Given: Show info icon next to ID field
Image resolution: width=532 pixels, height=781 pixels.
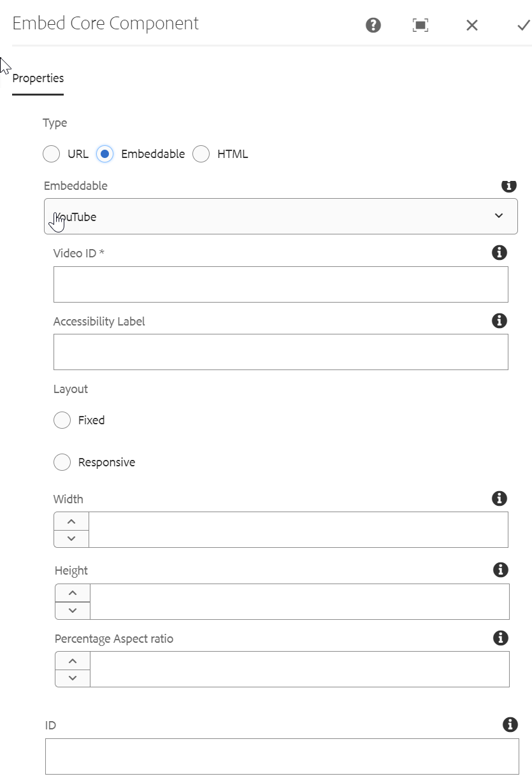Looking at the screenshot, I should click(510, 724).
